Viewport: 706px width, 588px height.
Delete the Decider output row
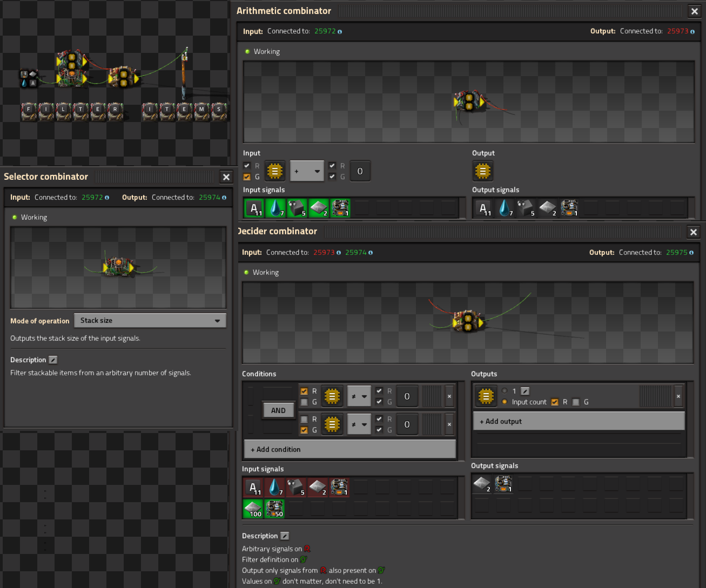tap(678, 396)
